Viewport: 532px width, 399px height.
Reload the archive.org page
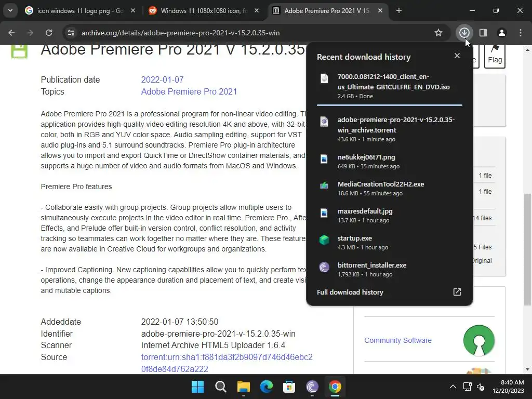click(49, 33)
